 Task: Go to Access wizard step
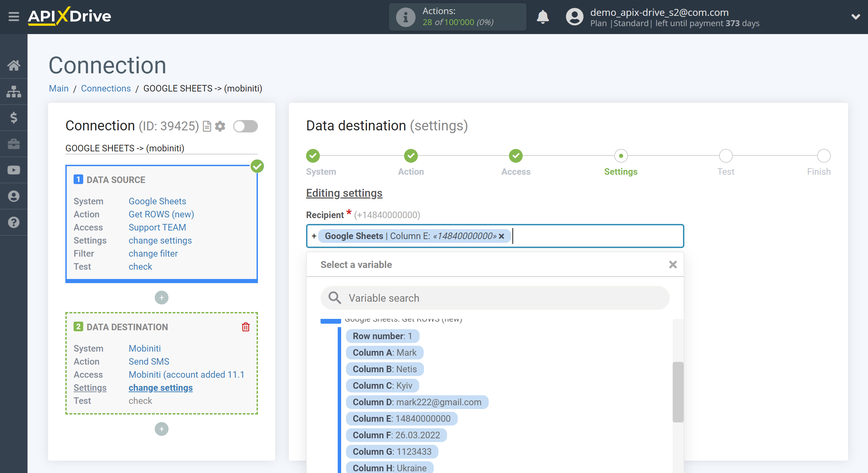(516, 156)
